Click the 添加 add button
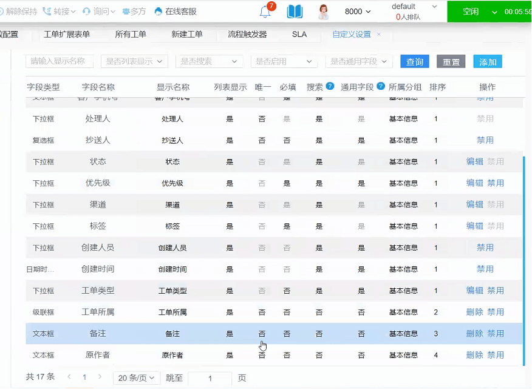This screenshot has height=392, width=532. point(488,62)
